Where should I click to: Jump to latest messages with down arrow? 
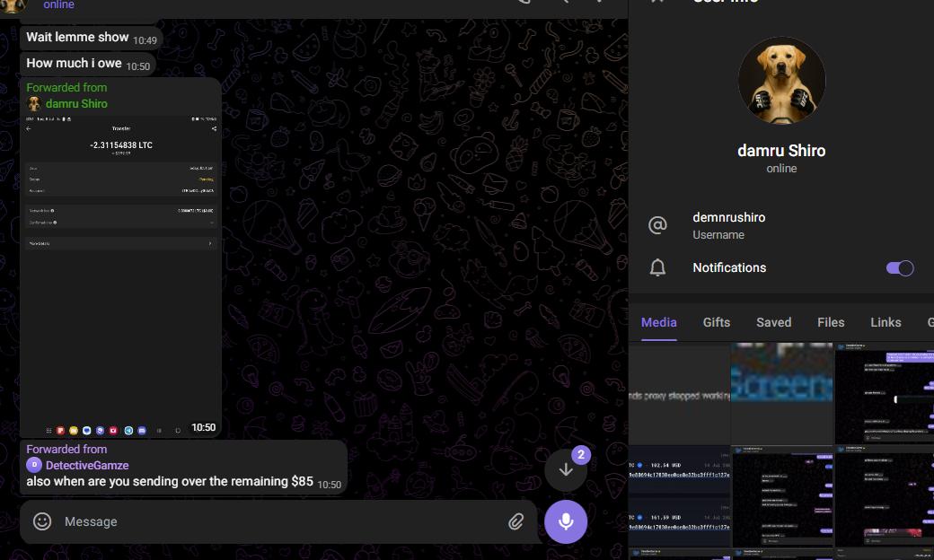[x=565, y=469]
